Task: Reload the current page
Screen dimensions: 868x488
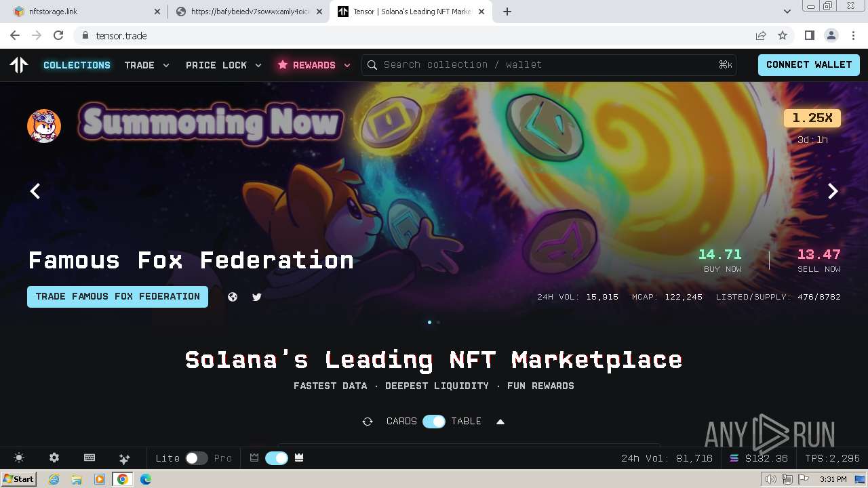Action: pyautogui.click(x=58, y=35)
